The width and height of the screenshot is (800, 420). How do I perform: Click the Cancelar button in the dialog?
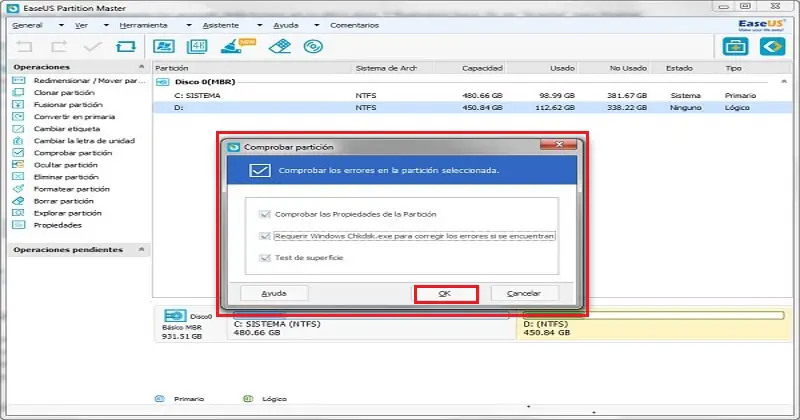[524, 293]
